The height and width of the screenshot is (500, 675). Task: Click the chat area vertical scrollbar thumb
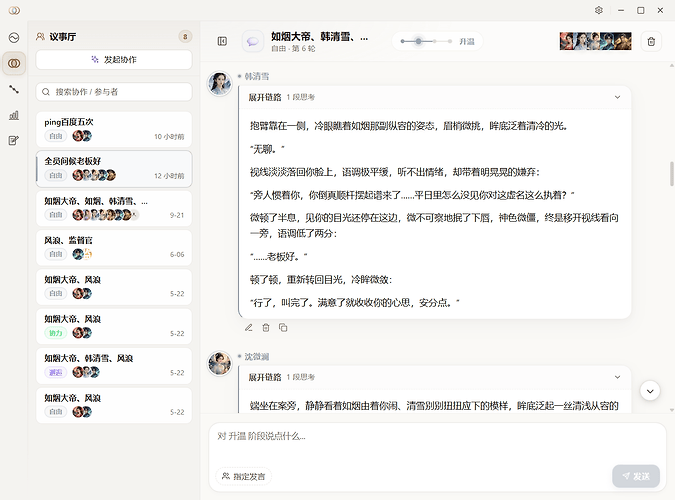click(x=672, y=174)
